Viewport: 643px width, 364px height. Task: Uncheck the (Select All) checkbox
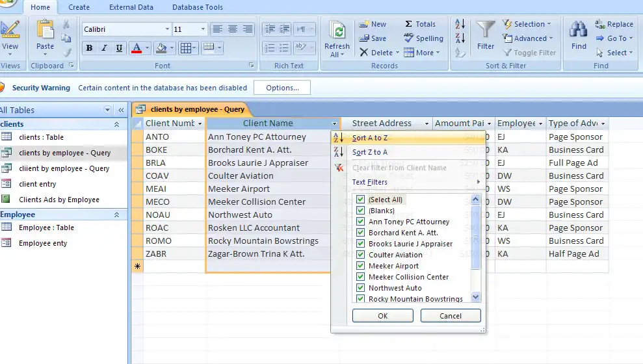coord(361,200)
